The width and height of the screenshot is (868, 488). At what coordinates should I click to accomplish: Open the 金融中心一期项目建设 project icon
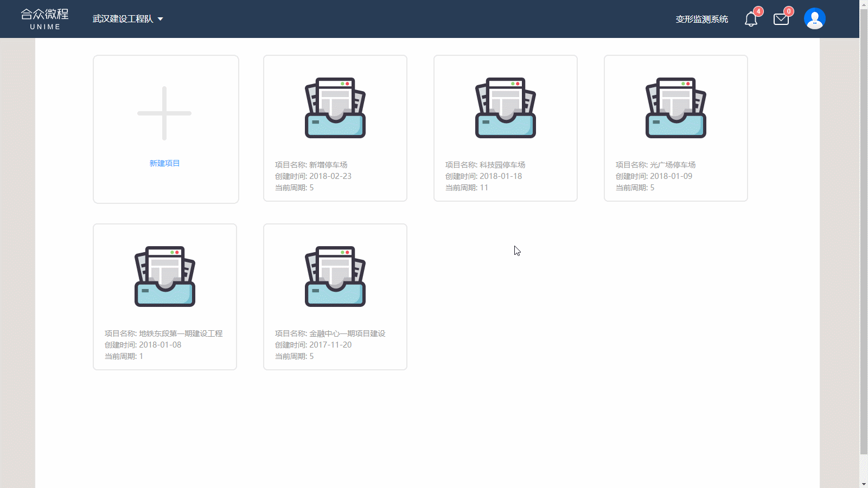point(335,277)
